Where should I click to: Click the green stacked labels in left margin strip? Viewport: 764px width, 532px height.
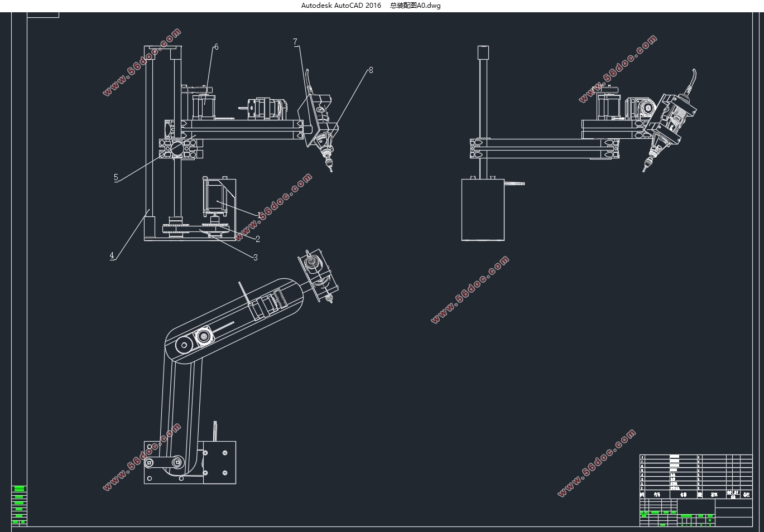pos(19,505)
